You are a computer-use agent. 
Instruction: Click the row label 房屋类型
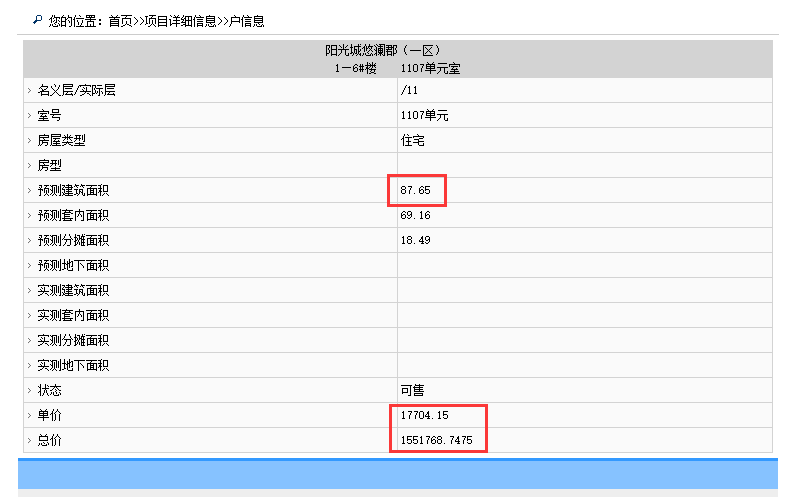[x=62, y=141]
